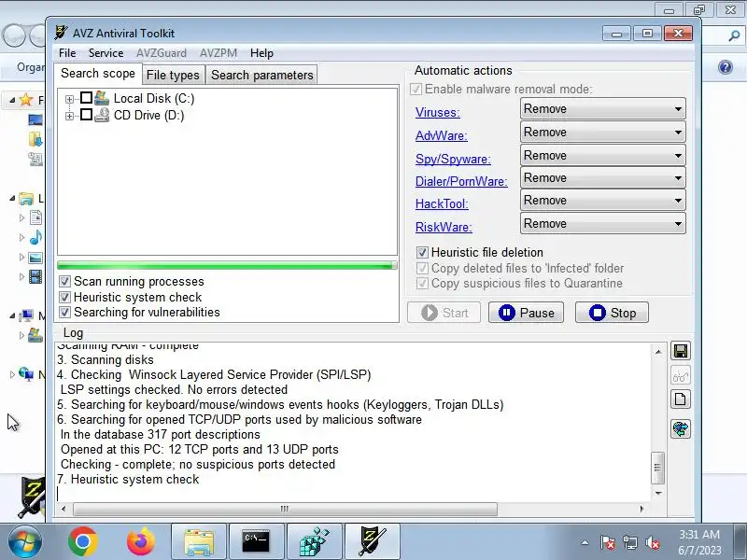The image size is (747, 560).
Task: Open the AdWare action dropdown
Action: (602, 133)
